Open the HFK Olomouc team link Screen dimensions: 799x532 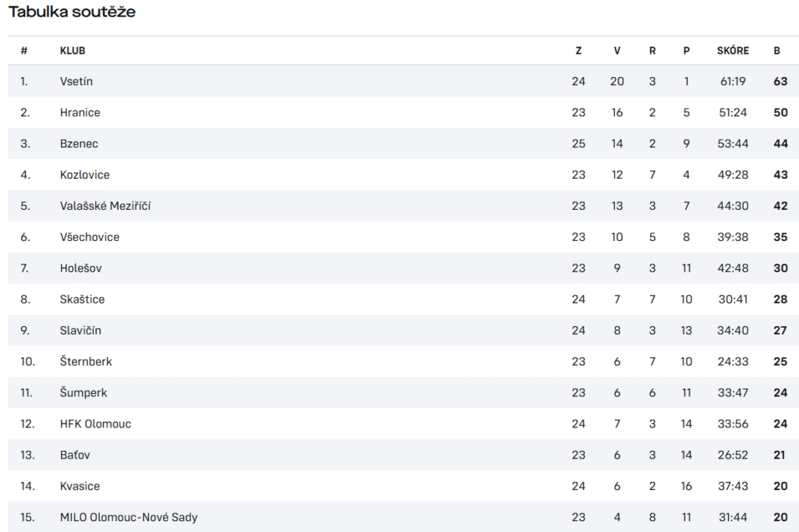[95, 424]
